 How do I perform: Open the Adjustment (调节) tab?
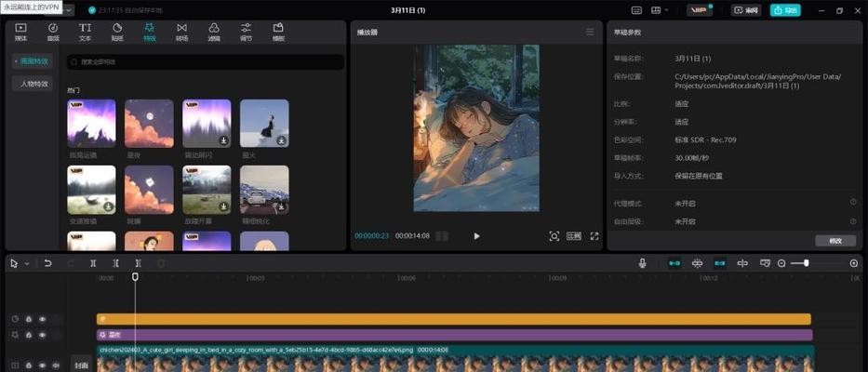tap(246, 33)
